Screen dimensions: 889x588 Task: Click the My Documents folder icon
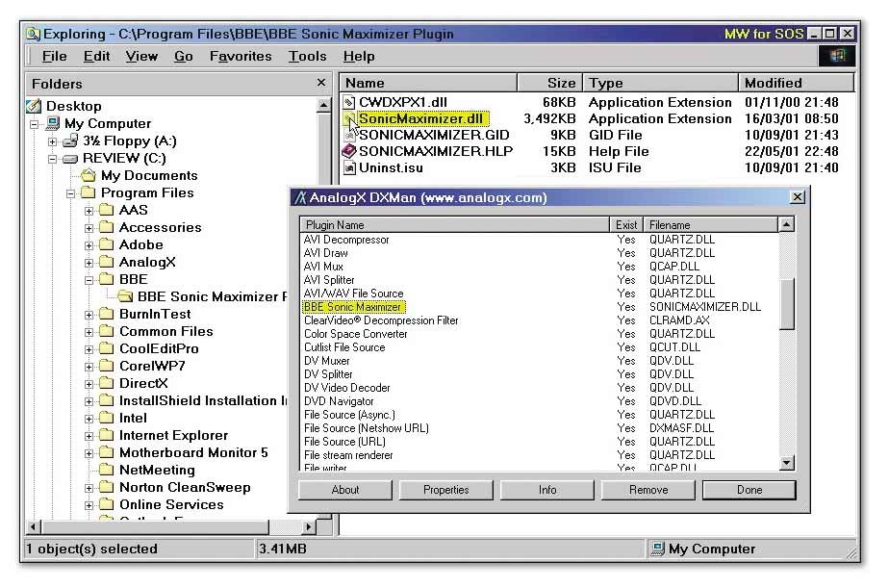coord(89,175)
